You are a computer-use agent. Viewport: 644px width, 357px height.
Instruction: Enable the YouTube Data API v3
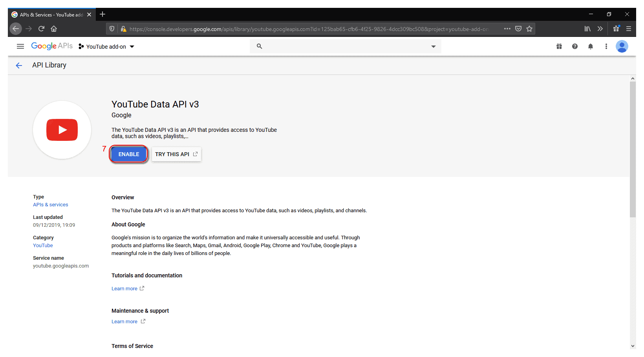(x=129, y=154)
